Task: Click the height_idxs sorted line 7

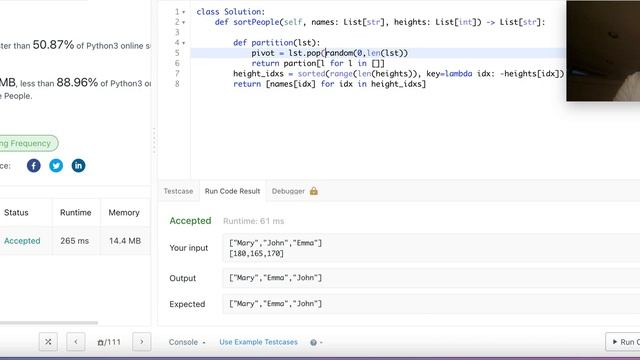Action: [x=398, y=73]
